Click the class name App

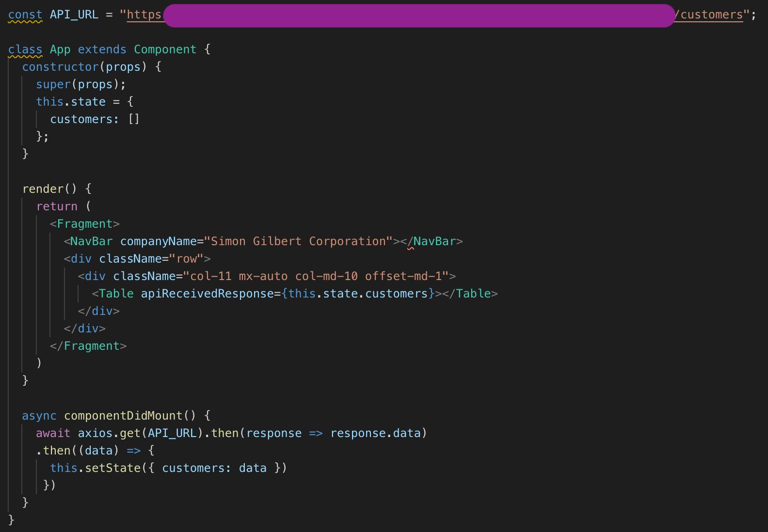[x=60, y=49]
